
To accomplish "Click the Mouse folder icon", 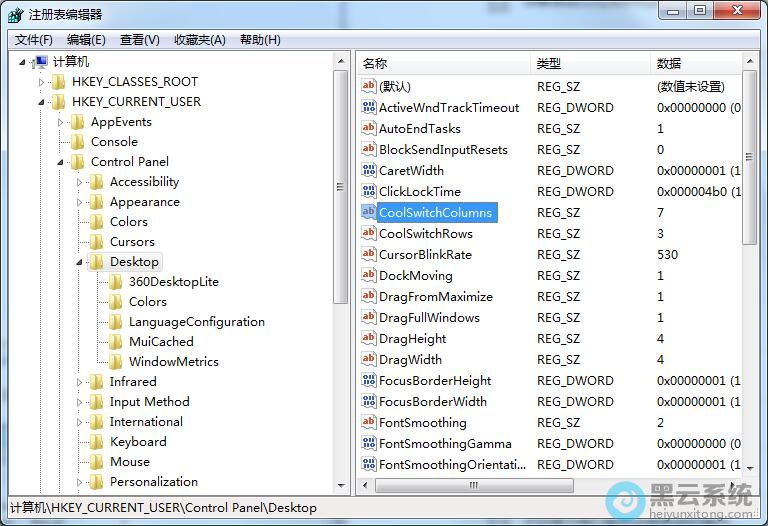I will [x=96, y=462].
